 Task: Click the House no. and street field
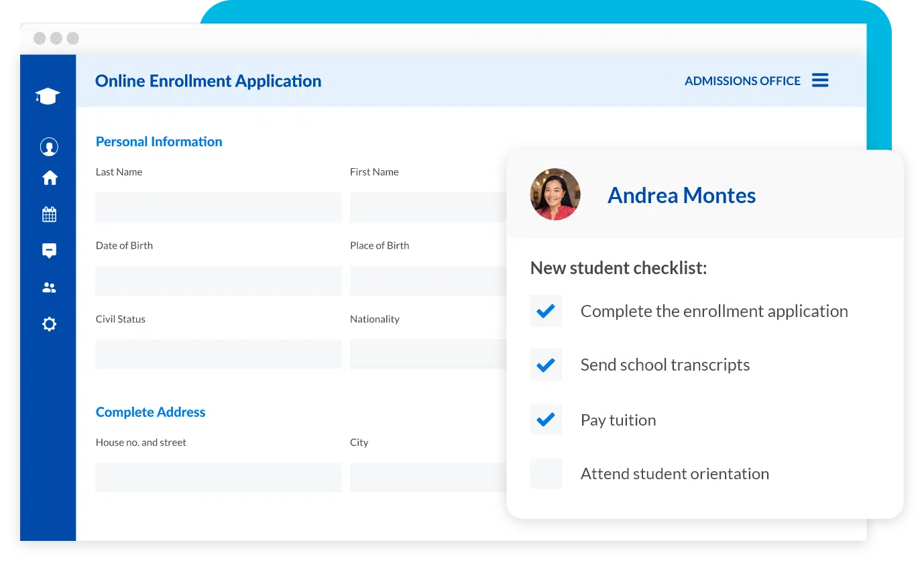pos(218,477)
